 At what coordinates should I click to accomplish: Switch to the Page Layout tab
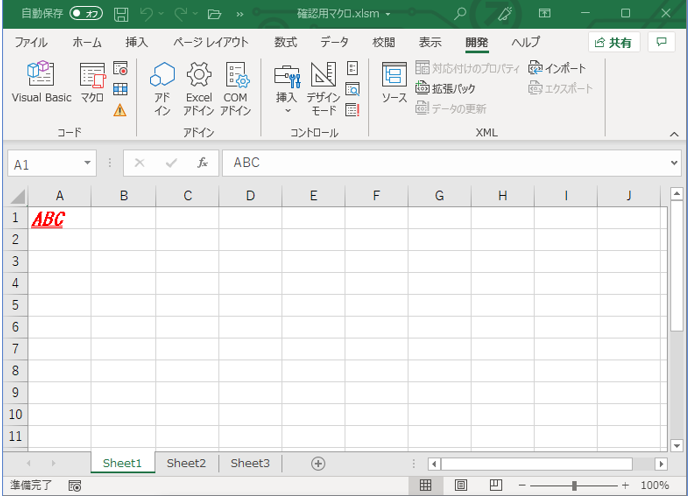[211, 42]
